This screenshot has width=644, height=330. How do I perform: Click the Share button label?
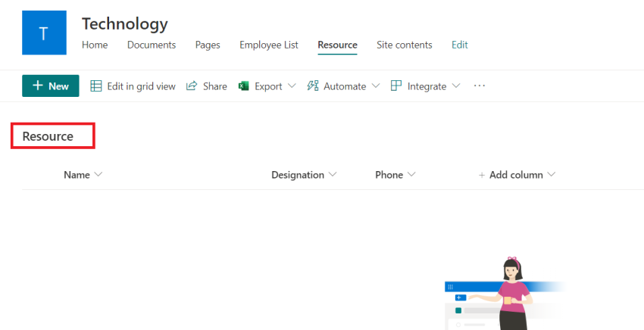click(215, 86)
